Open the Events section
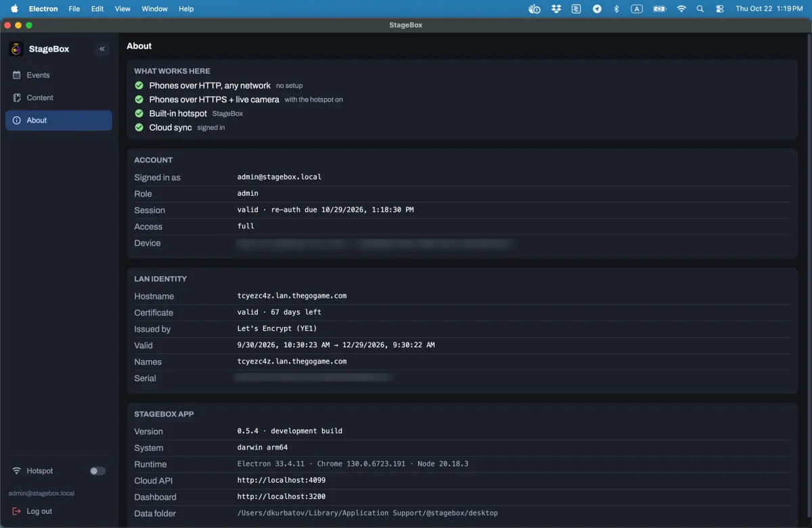Screen dimensions: 812x528 point(59,75)
